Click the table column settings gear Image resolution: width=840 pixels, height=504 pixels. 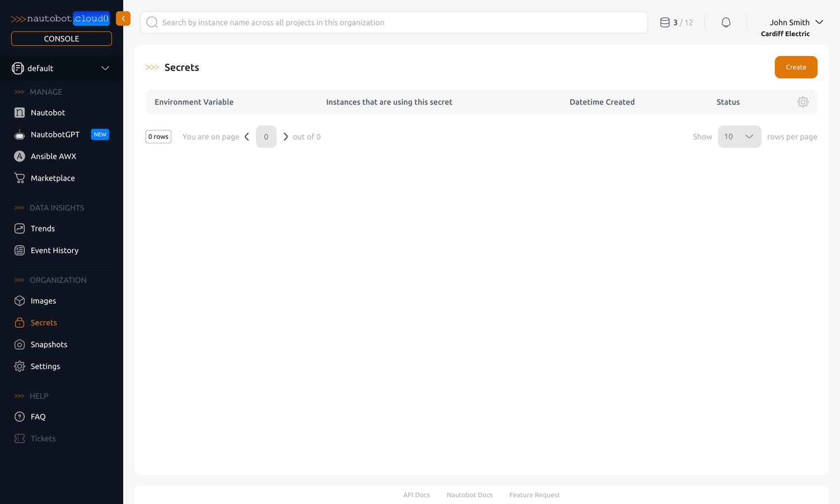click(x=802, y=102)
